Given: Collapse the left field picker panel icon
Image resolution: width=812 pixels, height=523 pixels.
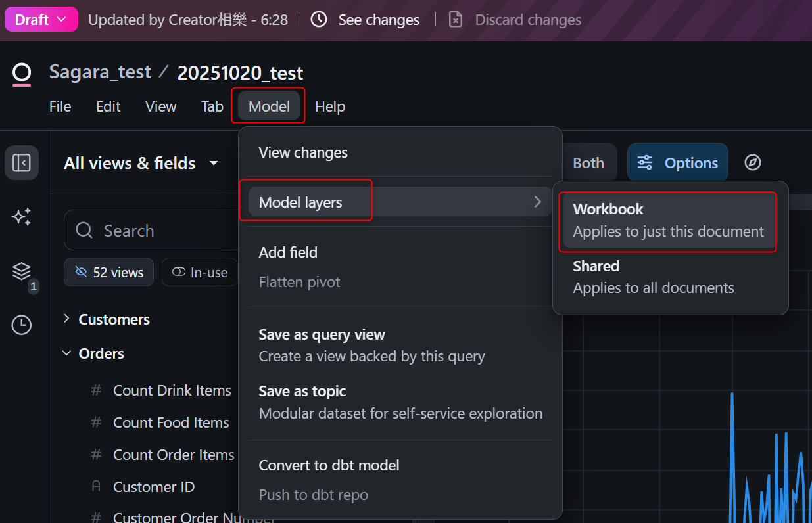Looking at the screenshot, I should tap(22, 163).
